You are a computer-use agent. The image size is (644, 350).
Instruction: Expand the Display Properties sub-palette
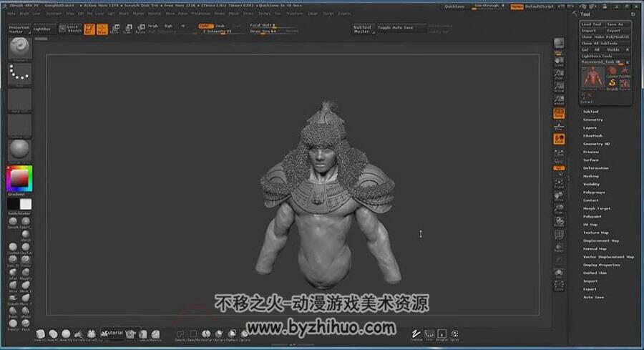click(602, 265)
